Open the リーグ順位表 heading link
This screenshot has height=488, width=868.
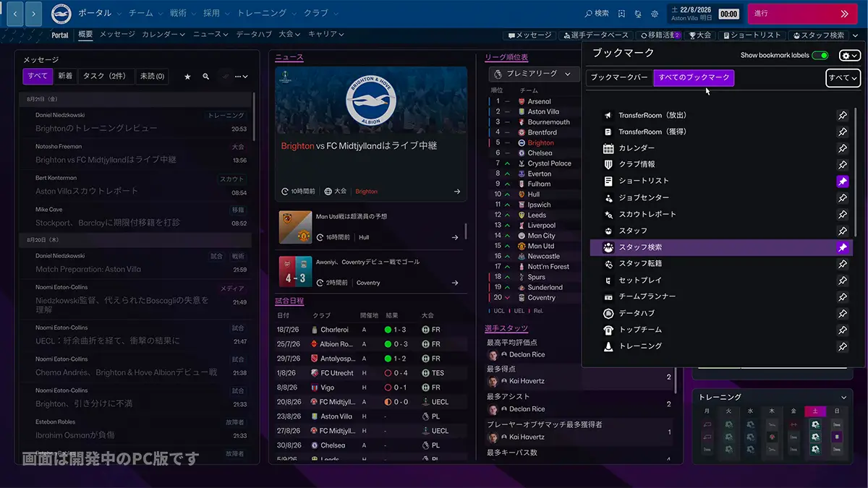pyautogui.click(x=506, y=57)
